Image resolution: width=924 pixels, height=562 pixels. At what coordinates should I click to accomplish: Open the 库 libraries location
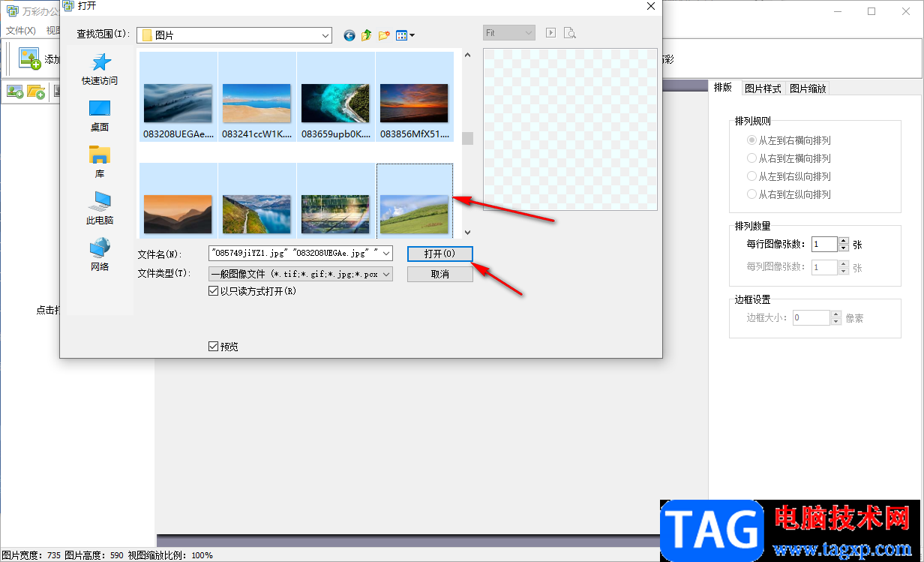click(100, 162)
